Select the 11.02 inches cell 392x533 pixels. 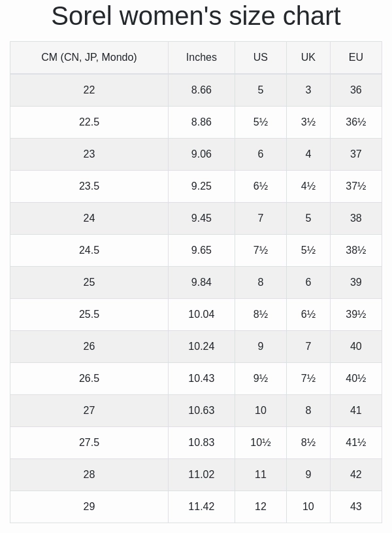pos(201,475)
